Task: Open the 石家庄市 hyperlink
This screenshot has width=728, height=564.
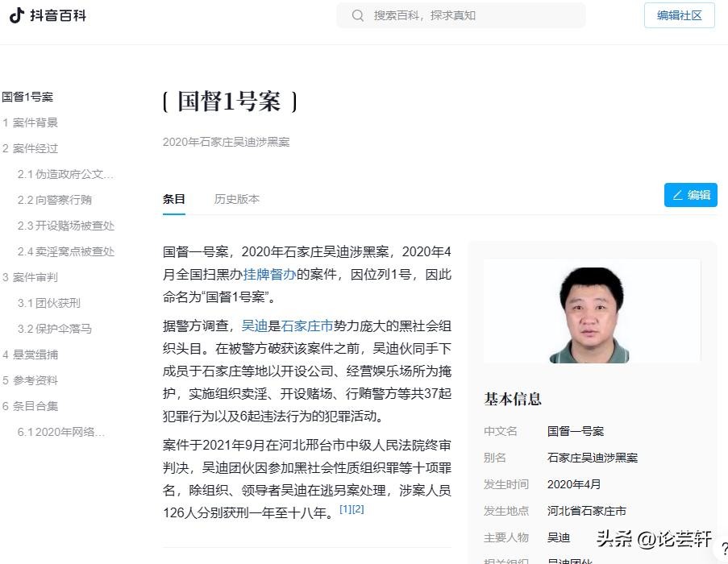Action: [x=306, y=326]
